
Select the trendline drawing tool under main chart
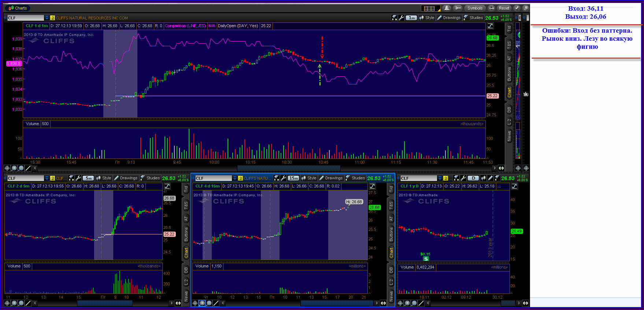28,168
